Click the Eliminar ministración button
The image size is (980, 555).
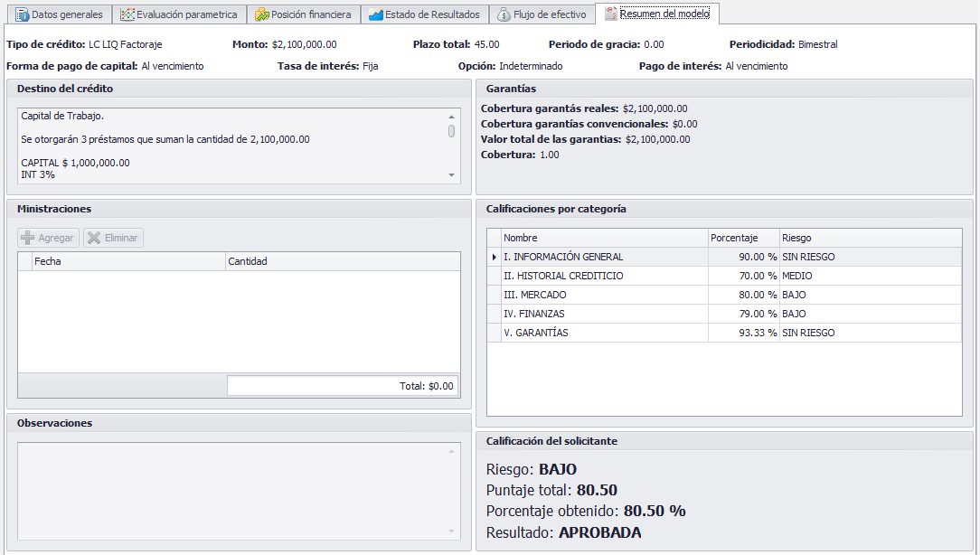[x=113, y=238]
